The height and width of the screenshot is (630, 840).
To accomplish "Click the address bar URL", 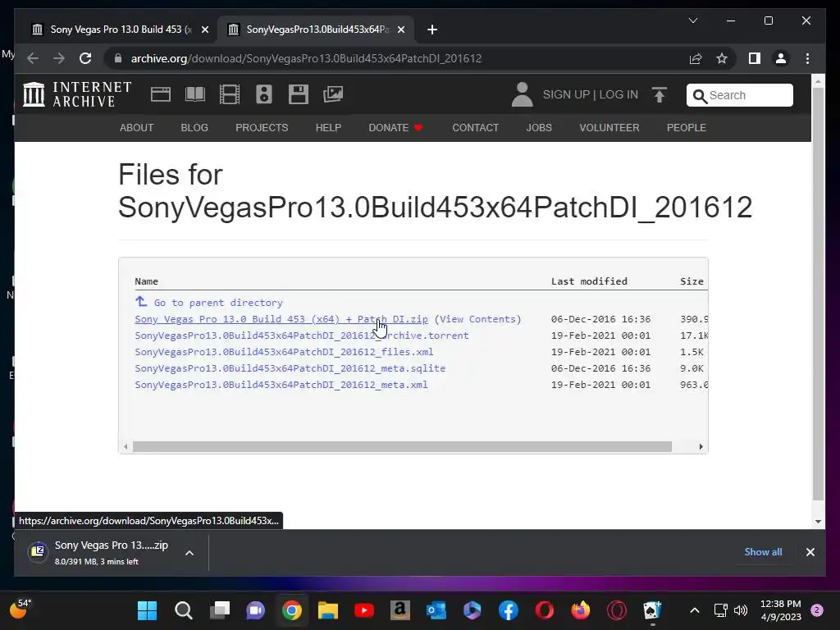I will pyautogui.click(x=307, y=58).
